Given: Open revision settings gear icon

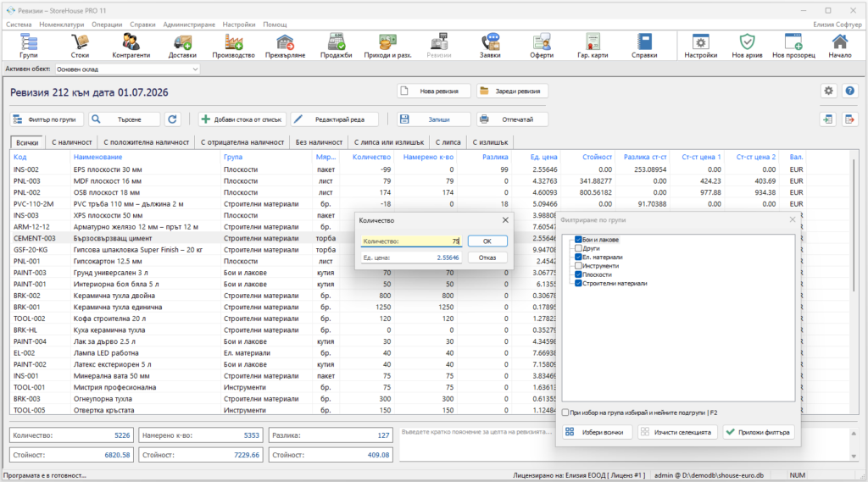Looking at the screenshot, I should pyautogui.click(x=828, y=91).
